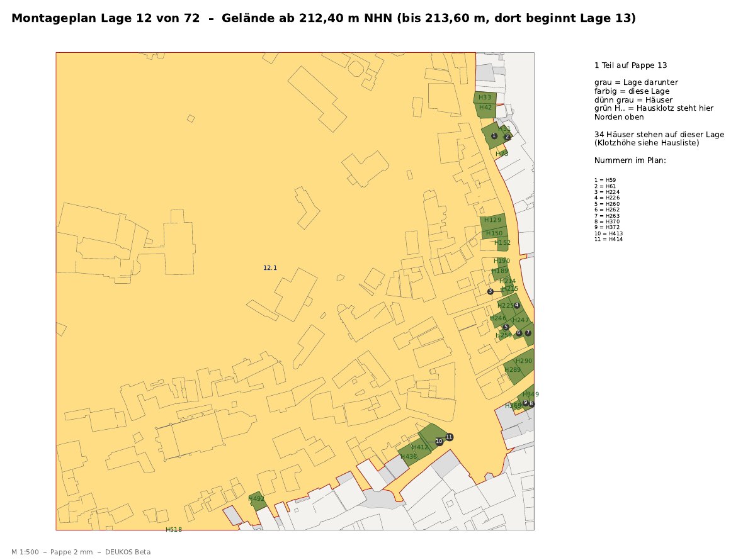Select the 'Nummern im Plan:' heading
743x560 pixels.
[630, 160]
